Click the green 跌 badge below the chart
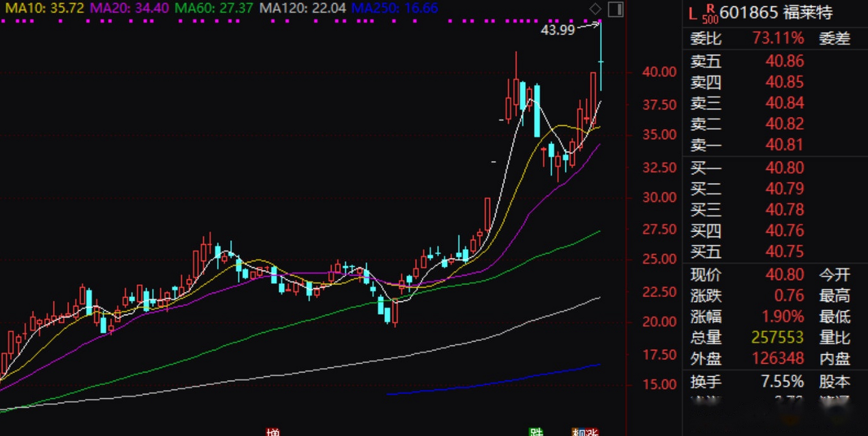 536,432
